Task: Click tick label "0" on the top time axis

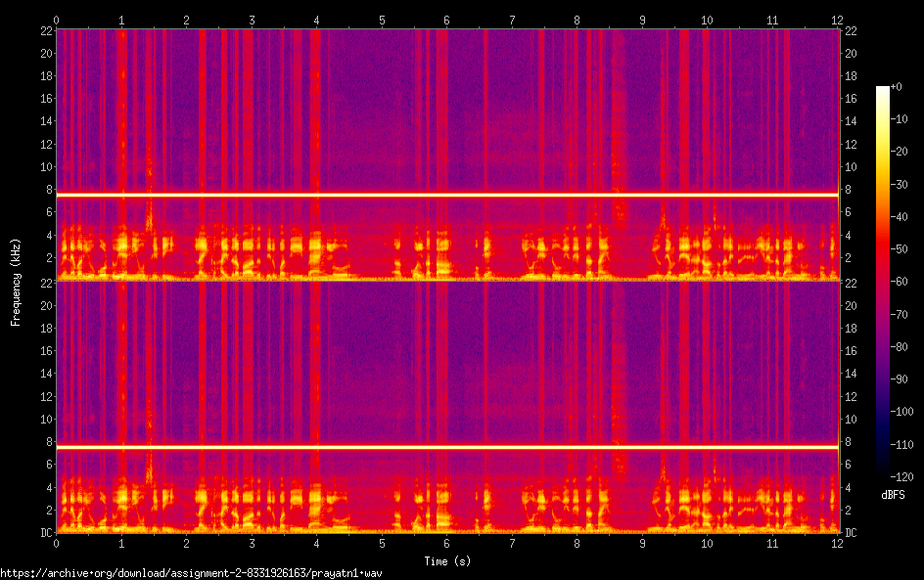Action: point(56,21)
